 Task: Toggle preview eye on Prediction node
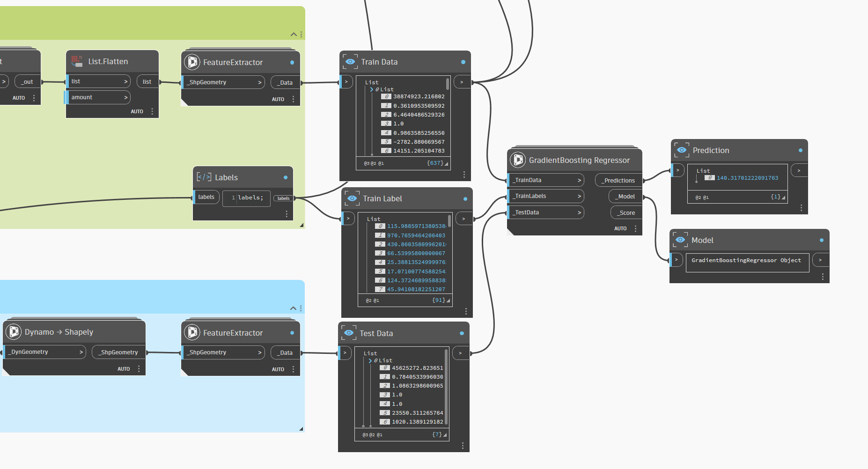click(682, 150)
